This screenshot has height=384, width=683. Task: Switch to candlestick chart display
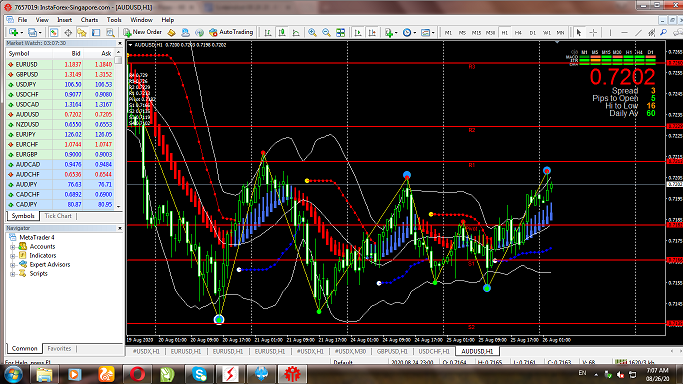[x=282, y=33]
